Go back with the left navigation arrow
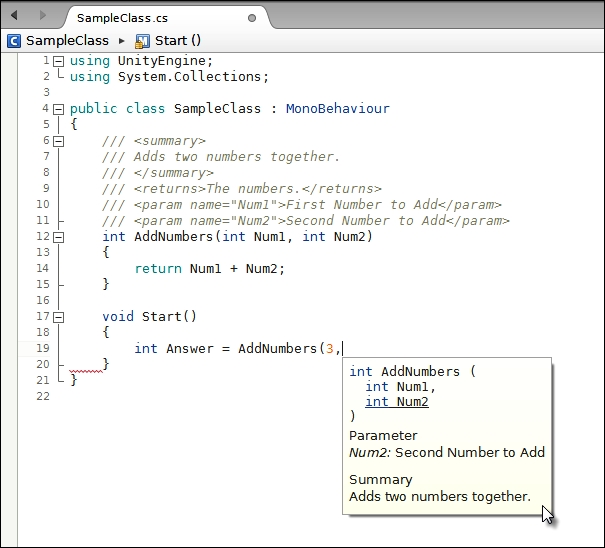605x548 pixels. (14, 16)
